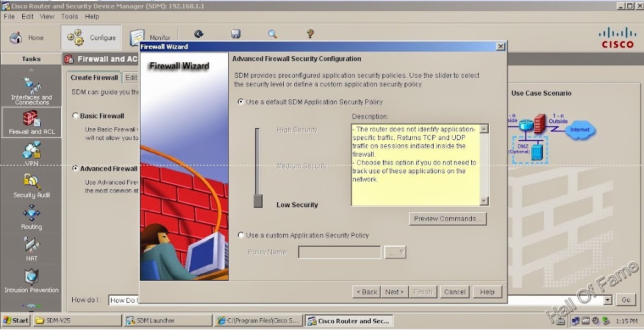Expand the How do I dropdown arrow
This screenshot has height=330, width=644.
pos(608,300)
